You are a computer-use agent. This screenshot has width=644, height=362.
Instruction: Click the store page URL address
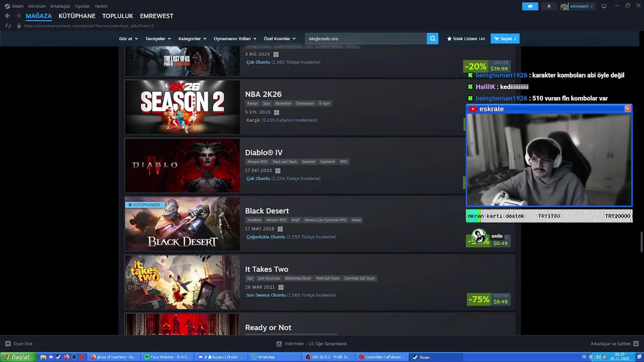(x=89, y=26)
